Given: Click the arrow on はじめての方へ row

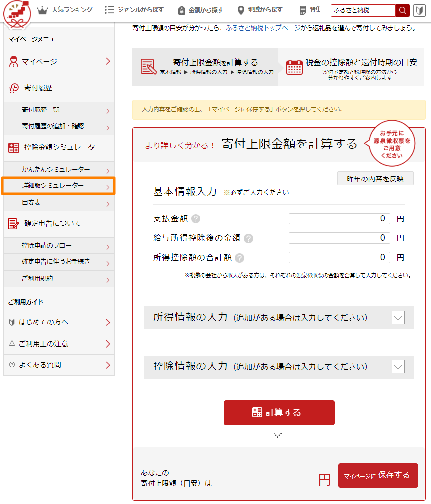Looking at the screenshot, I should [108, 323].
